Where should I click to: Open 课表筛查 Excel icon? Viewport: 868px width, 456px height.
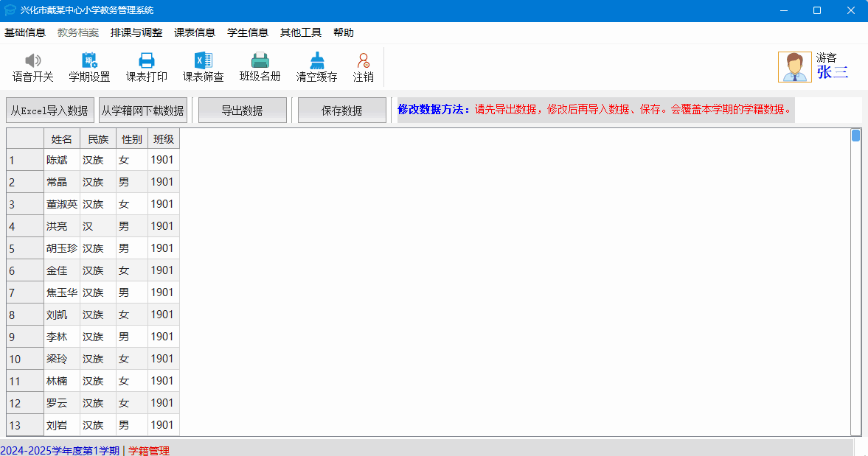(203, 61)
